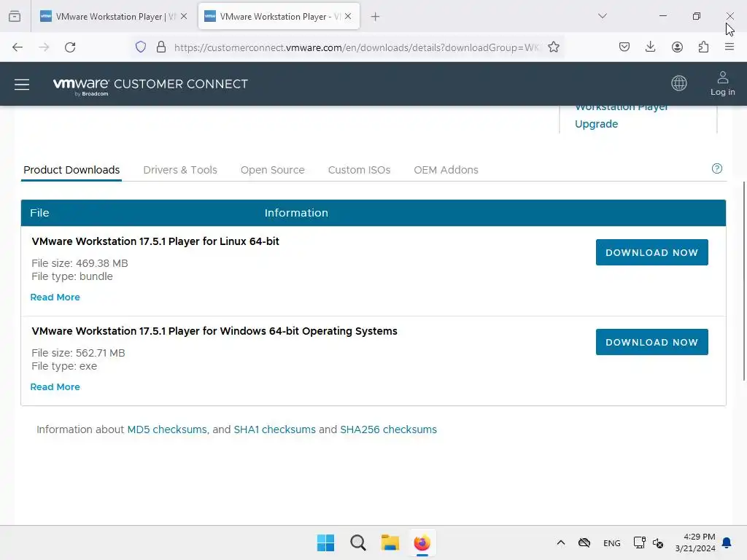
Task: Open the Firefox recent browsing view icon
Action: click(x=15, y=16)
